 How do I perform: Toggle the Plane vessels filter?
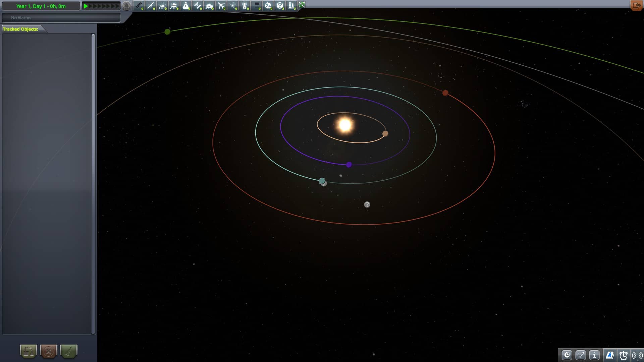221,6
